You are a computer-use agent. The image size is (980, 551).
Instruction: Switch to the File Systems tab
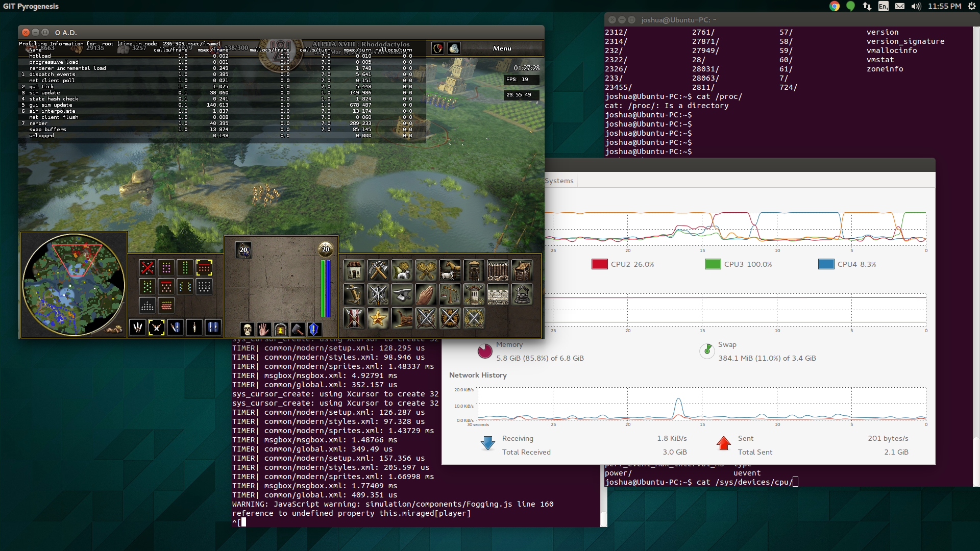pyautogui.click(x=559, y=181)
